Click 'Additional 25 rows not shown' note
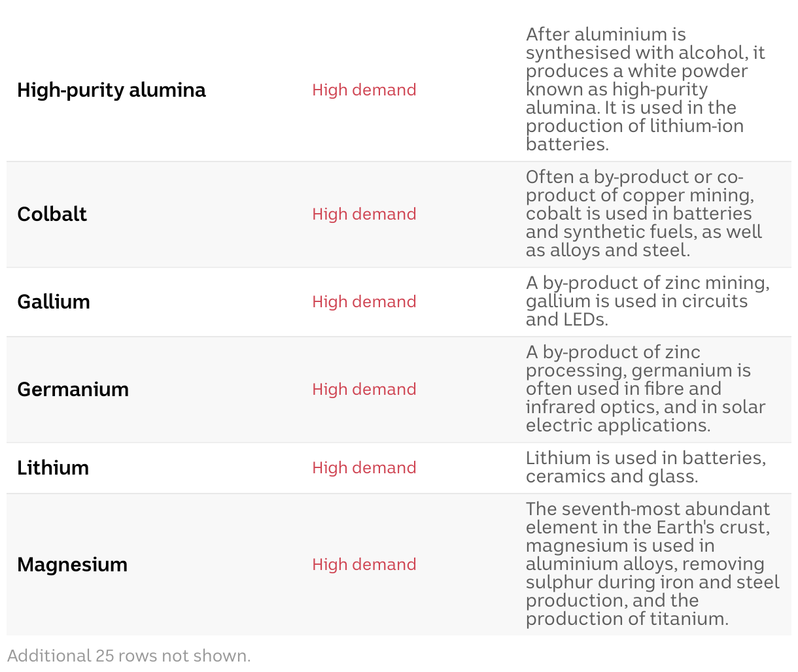This screenshot has height=672, width=798. click(129, 656)
